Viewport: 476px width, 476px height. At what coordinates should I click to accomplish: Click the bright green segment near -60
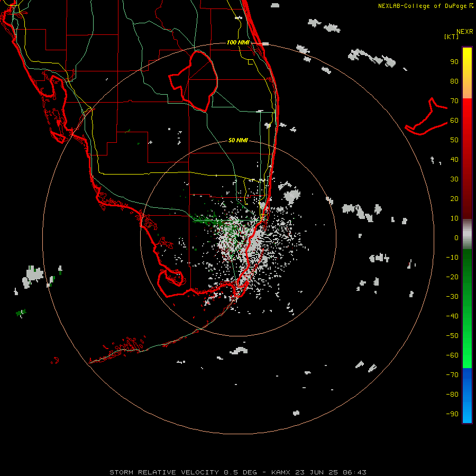point(467,355)
